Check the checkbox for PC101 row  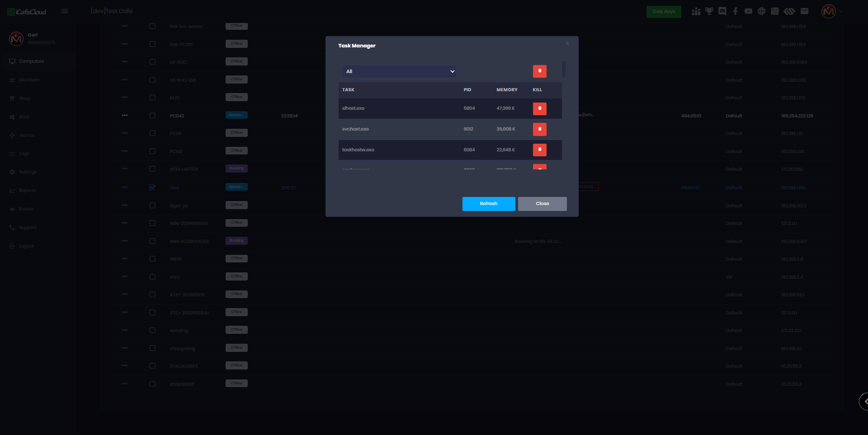pos(152,133)
